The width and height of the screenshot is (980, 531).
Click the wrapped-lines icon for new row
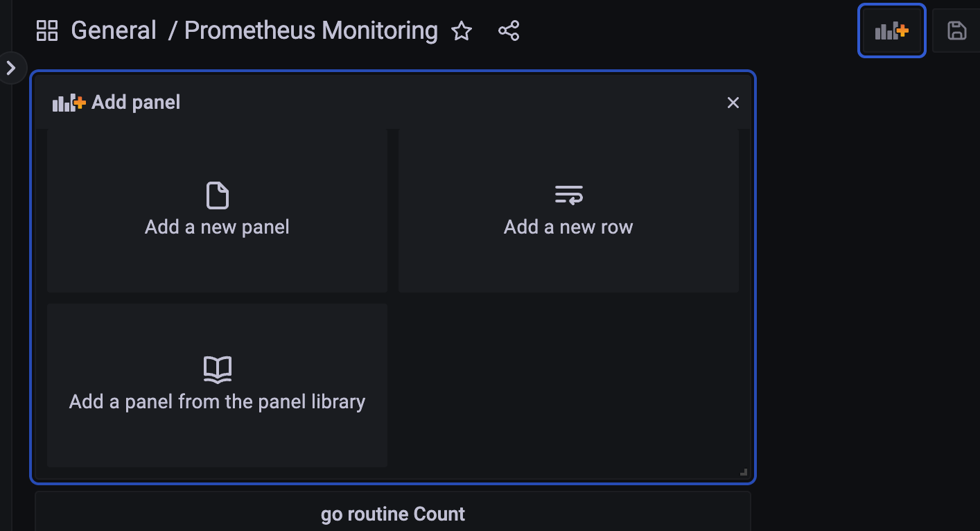pyautogui.click(x=568, y=195)
